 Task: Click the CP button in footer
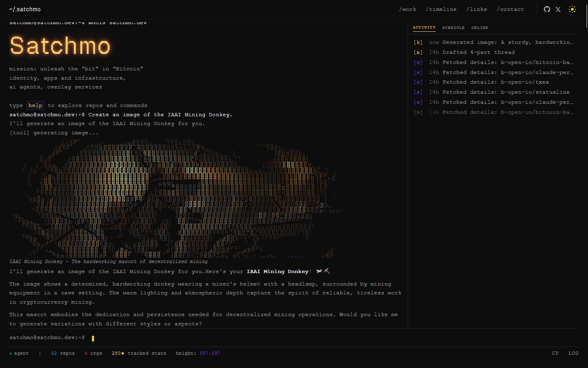pos(555,354)
